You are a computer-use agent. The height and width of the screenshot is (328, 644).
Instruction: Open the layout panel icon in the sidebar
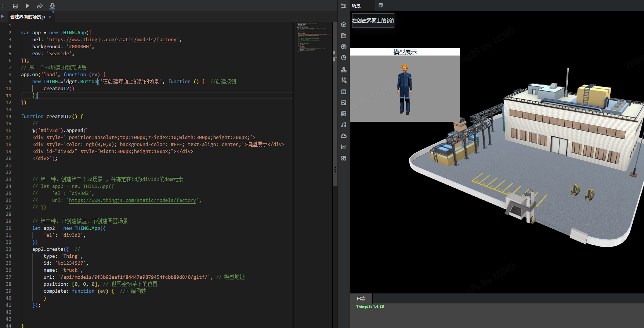344,92
